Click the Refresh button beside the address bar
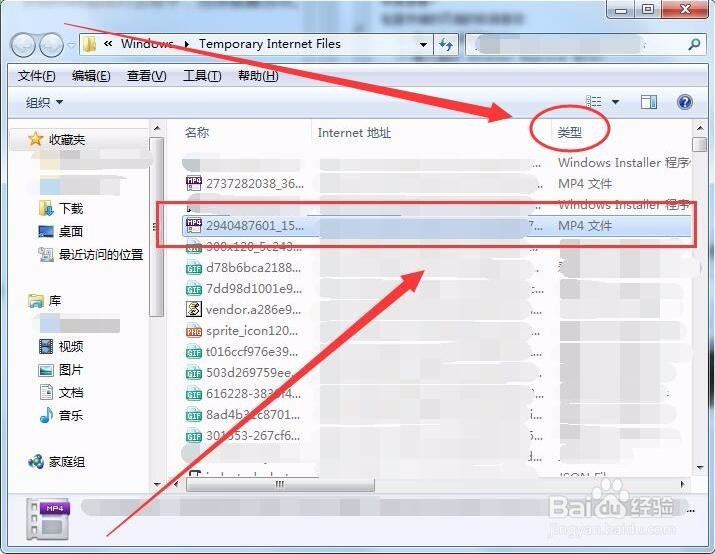Screen dimensions: 715x554 click(x=446, y=45)
